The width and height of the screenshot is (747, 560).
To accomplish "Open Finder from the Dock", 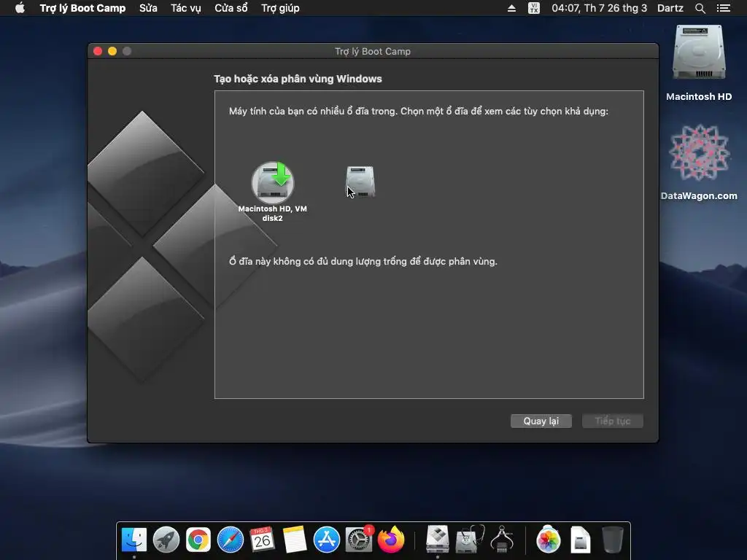I will tap(134, 540).
